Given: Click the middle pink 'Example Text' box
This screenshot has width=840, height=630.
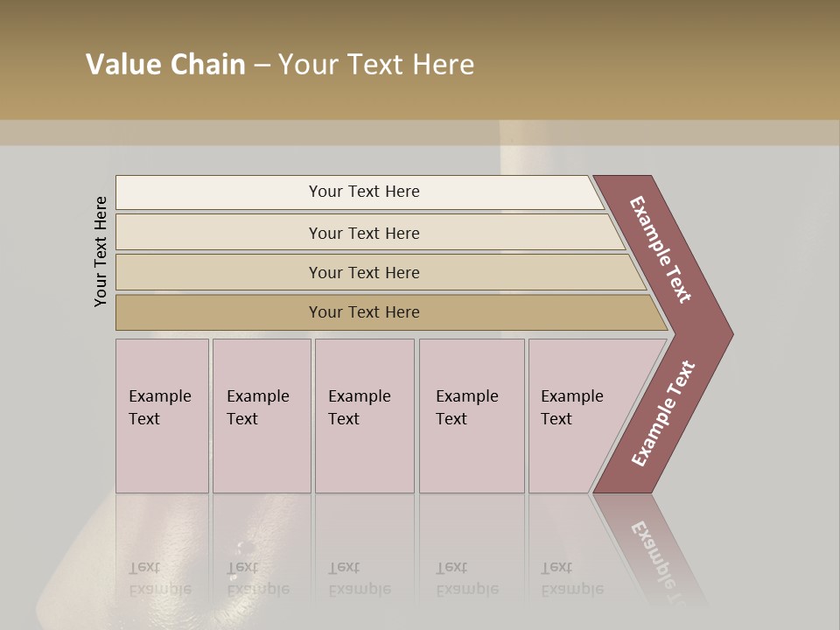Looking at the screenshot, I should 364,416.
